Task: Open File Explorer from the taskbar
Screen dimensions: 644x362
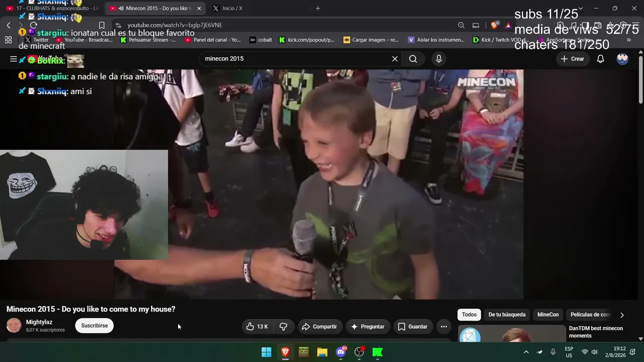Action: pos(322,352)
